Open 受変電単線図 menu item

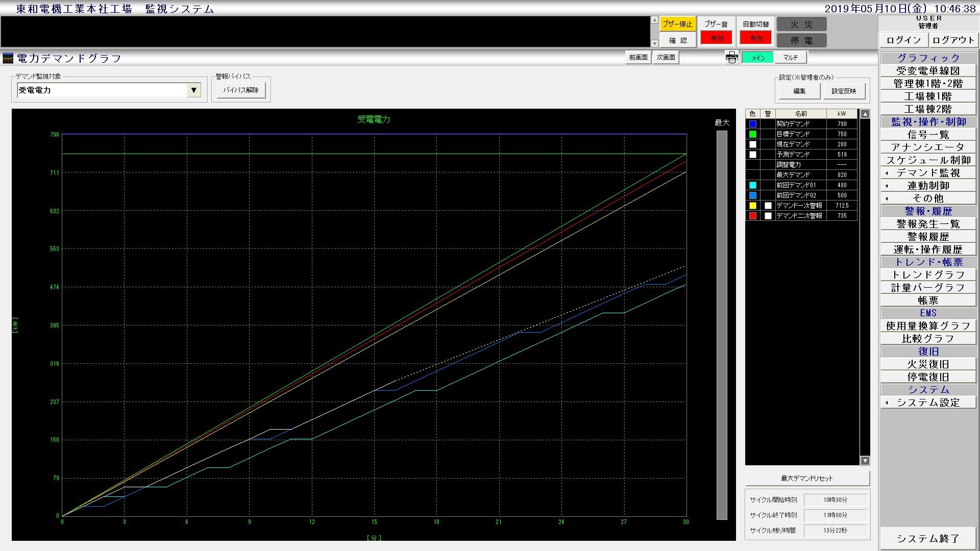(x=928, y=71)
